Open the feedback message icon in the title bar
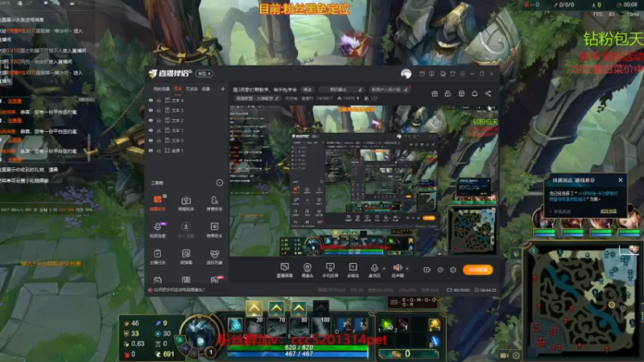Image resolution: width=644 pixels, height=362 pixels. (431, 74)
